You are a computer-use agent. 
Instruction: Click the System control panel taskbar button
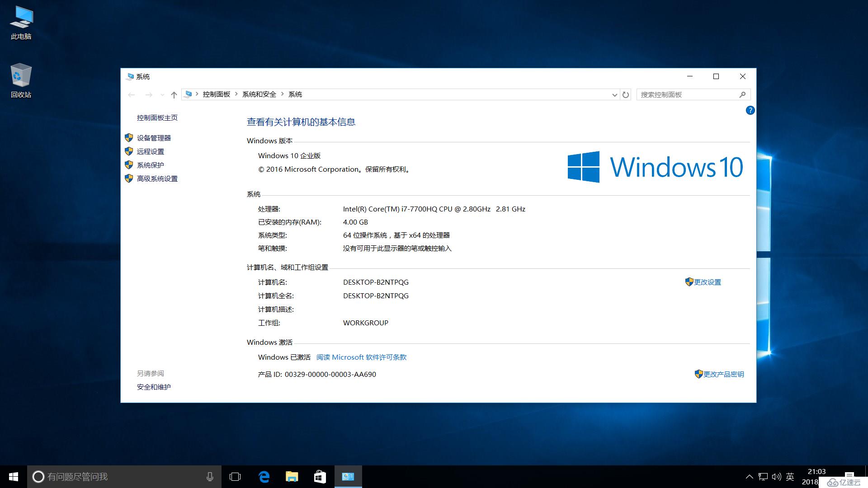pos(348,477)
